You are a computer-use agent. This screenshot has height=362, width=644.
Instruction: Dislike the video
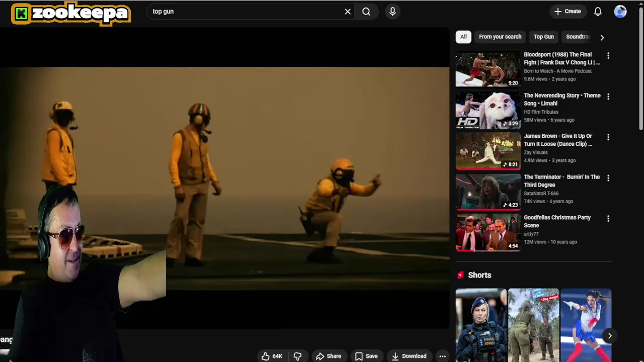(297, 356)
